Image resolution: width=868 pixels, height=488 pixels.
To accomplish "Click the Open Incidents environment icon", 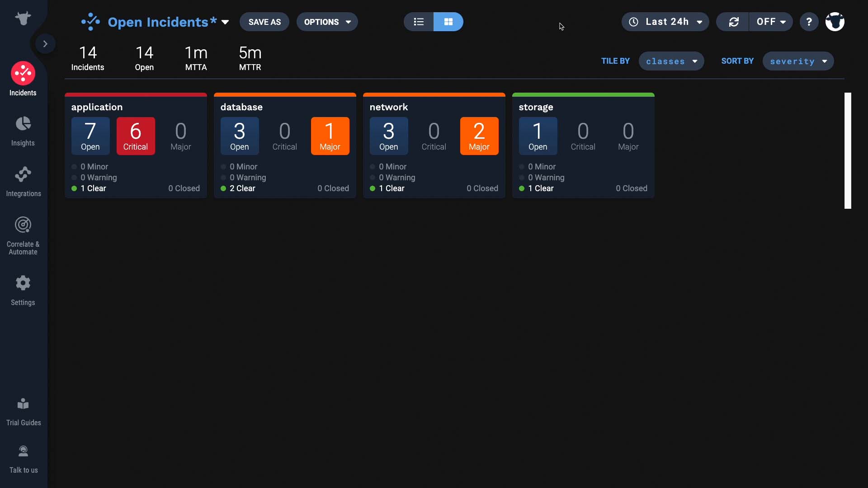I will click(90, 22).
